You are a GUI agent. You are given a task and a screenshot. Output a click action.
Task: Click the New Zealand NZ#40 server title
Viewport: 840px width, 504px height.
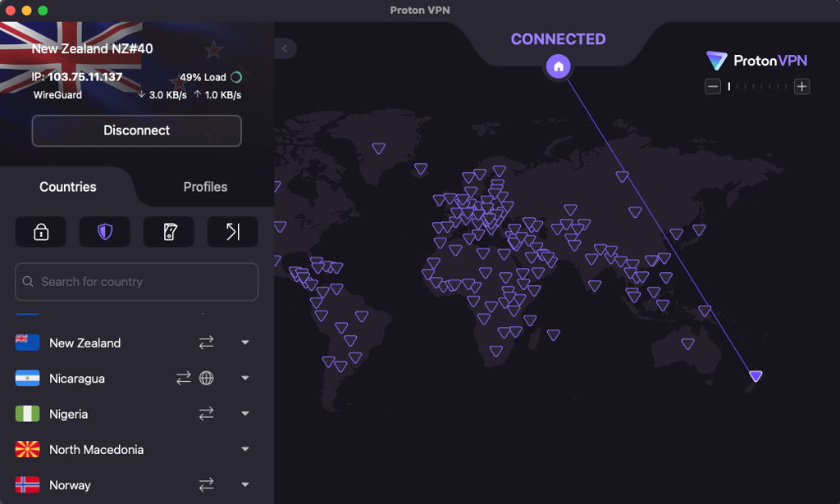point(92,48)
